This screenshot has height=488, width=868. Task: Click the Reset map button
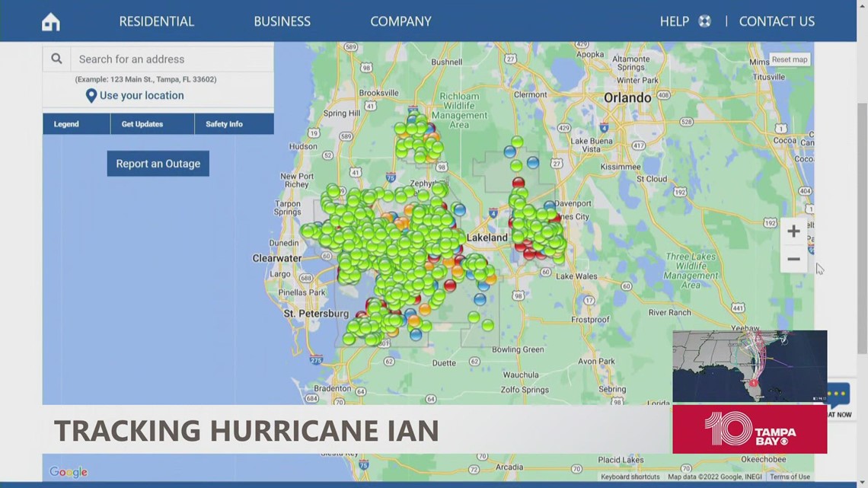coord(789,59)
